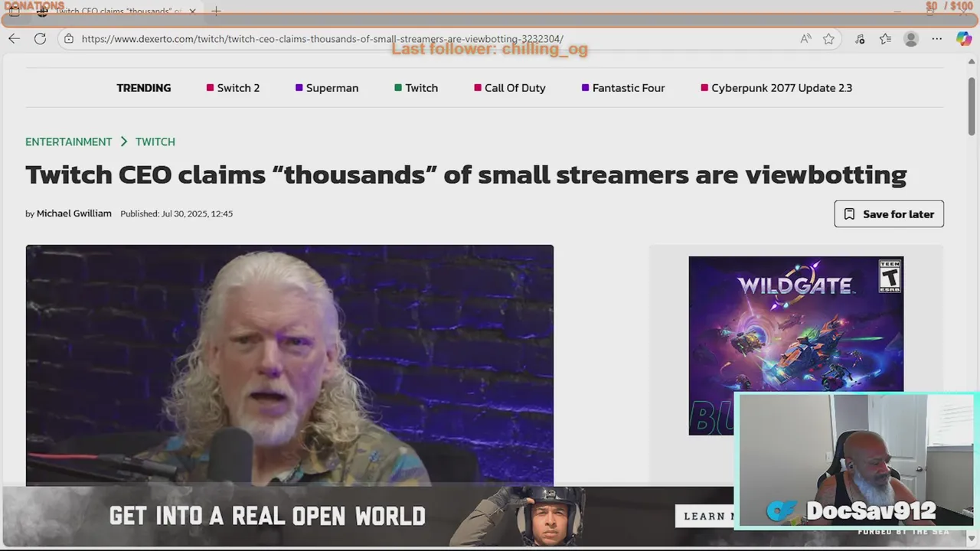
Task: Open trending Cyberpunk 2077 Update 2.3
Action: pos(776,88)
